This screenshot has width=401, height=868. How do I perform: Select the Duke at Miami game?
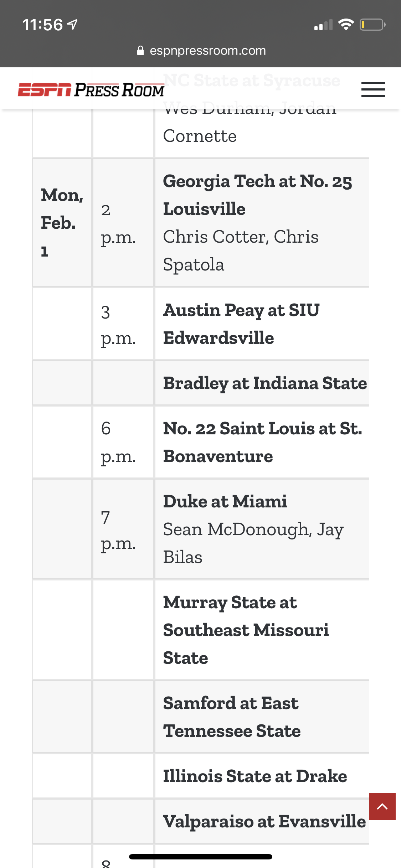pyautogui.click(x=225, y=501)
